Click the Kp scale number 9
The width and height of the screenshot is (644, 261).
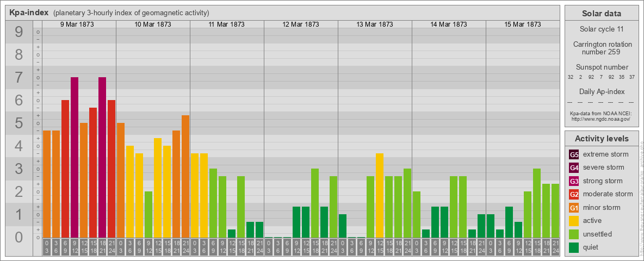(x=19, y=32)
